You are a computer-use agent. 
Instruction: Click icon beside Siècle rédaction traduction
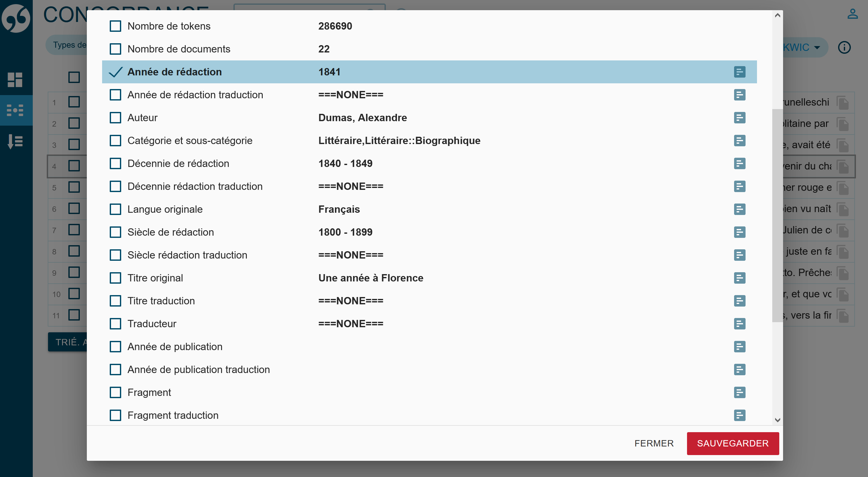click(739, 255)
